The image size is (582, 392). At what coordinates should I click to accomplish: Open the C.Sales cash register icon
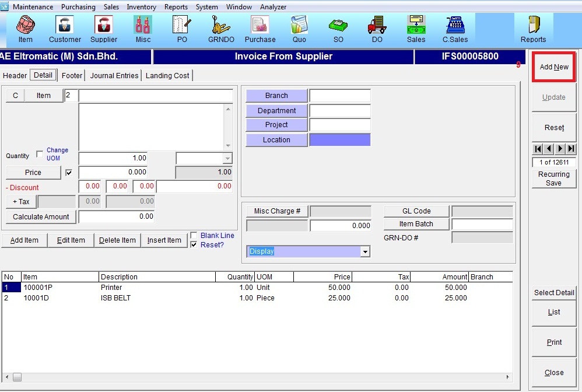point(455,29)
